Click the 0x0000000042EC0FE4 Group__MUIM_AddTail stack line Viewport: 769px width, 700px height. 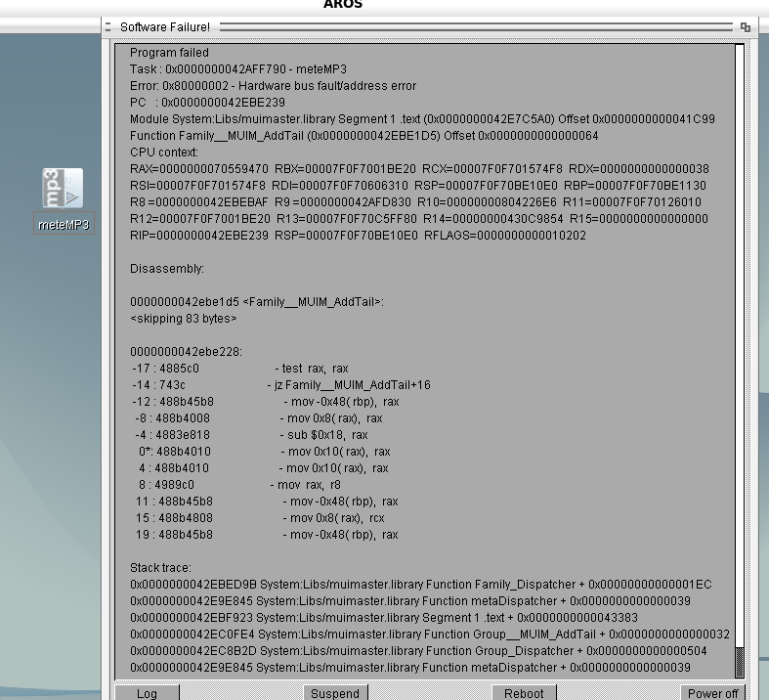tap(430, 634)
